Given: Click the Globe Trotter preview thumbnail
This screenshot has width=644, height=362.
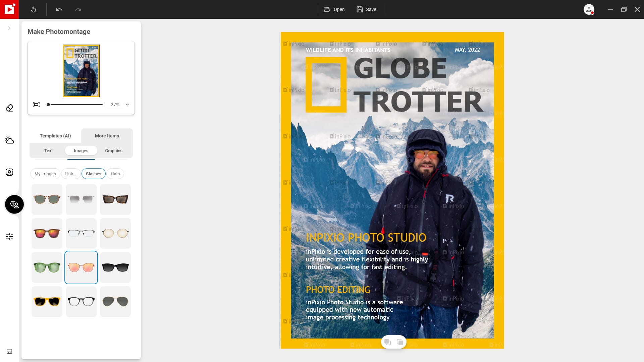Looking at the screenshot, I should point(81,71).
